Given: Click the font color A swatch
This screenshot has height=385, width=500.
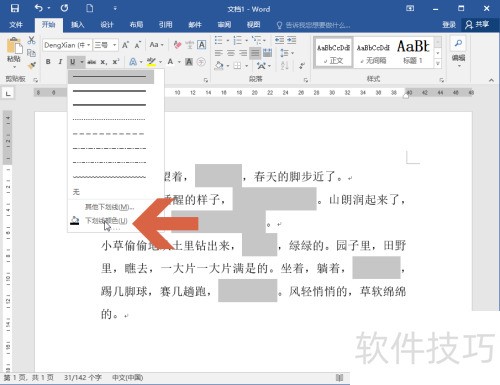Looking at the screenshot, I should tap(171, 62).
